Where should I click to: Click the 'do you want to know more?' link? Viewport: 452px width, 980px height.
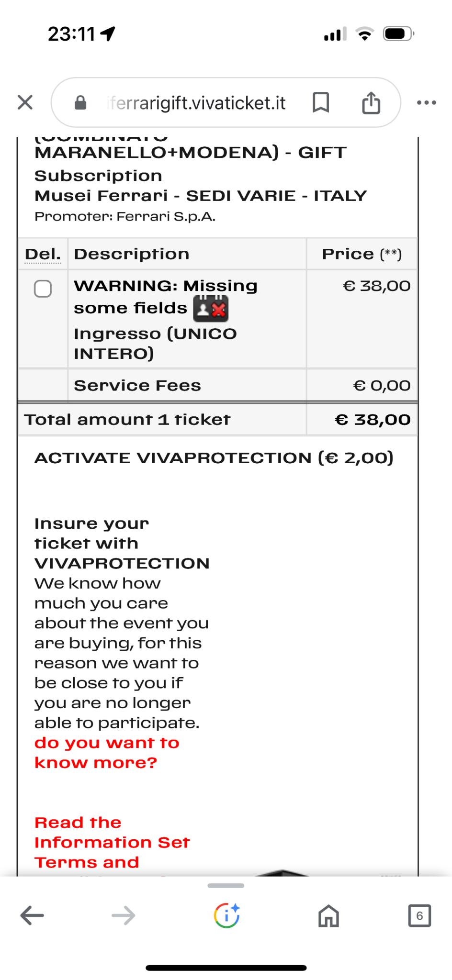(106, 753)
